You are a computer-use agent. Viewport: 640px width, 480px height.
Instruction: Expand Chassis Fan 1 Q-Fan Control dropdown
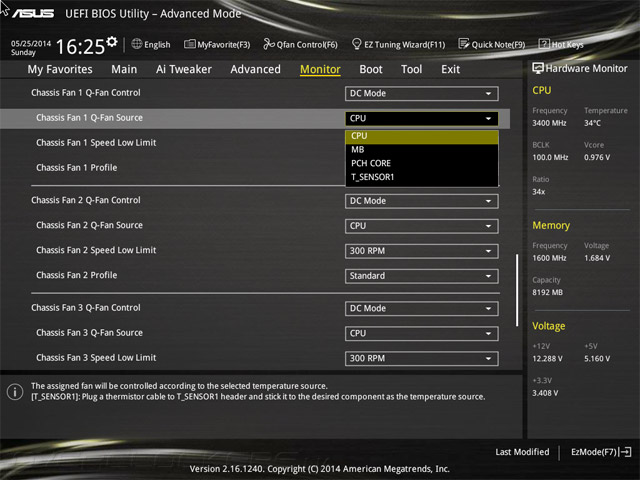tap(422, 93)
